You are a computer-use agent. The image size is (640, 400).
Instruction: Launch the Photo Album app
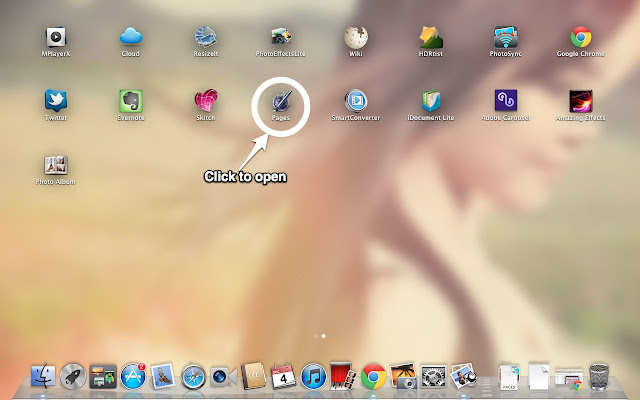56,165
